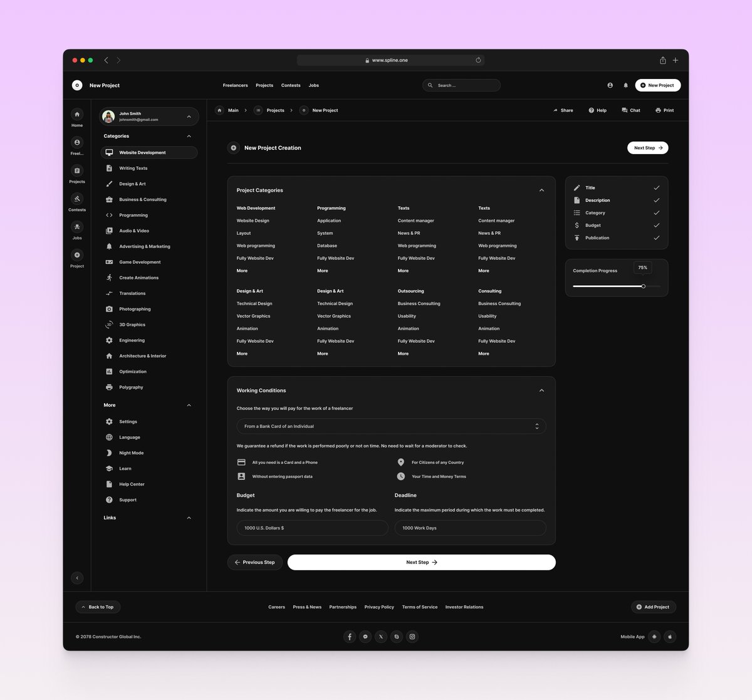752x700 pixels.
Task: Click More under Web Development column
Action: coord(242,271)
